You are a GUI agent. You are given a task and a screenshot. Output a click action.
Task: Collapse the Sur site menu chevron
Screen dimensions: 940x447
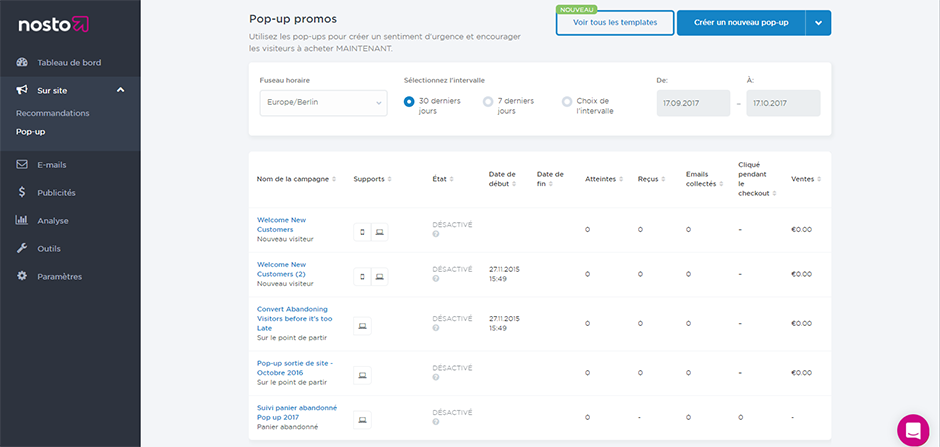pos(120,90)
